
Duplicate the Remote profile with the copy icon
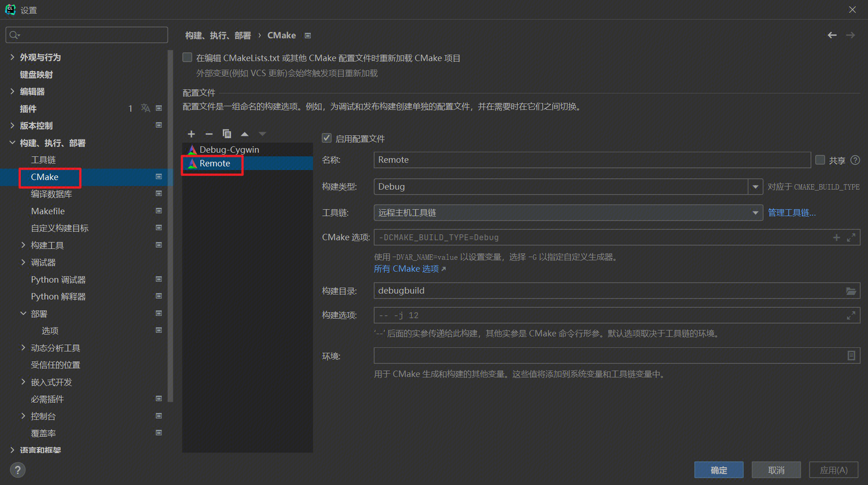coord(227,134)
